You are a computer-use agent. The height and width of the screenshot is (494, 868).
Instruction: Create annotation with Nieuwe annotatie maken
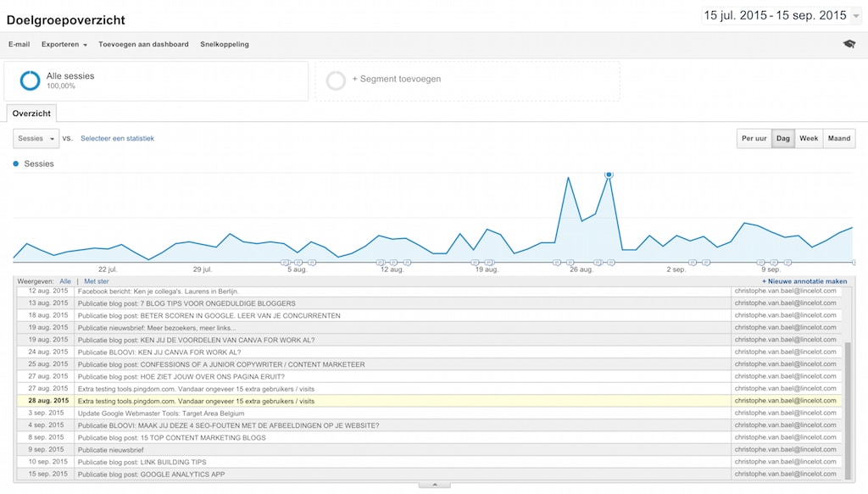804,281
